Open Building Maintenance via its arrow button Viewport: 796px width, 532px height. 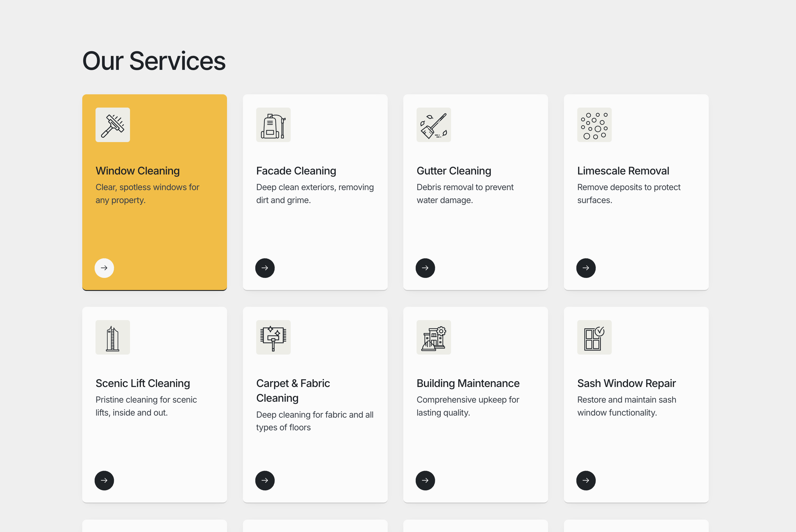pyautogui.click(x=425, y=480)
